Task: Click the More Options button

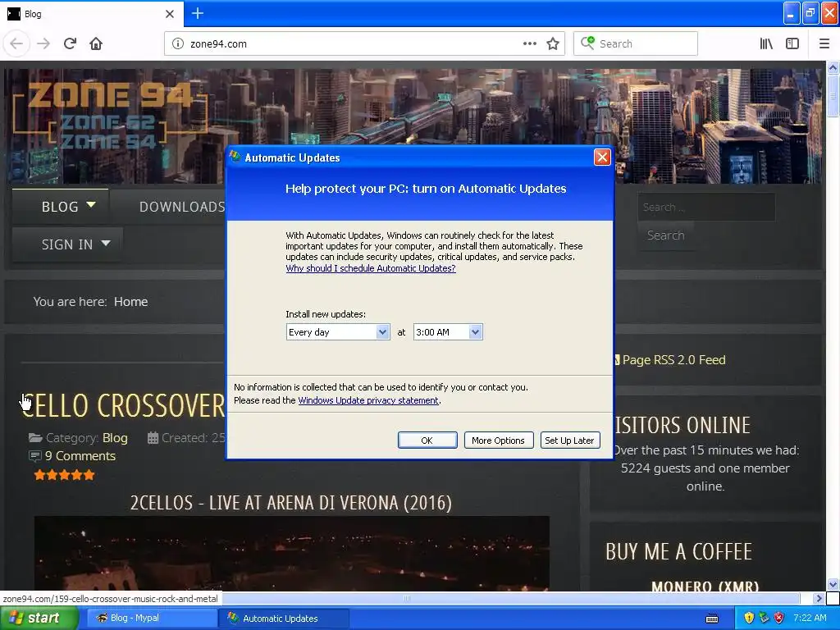Action: (498, 441)
